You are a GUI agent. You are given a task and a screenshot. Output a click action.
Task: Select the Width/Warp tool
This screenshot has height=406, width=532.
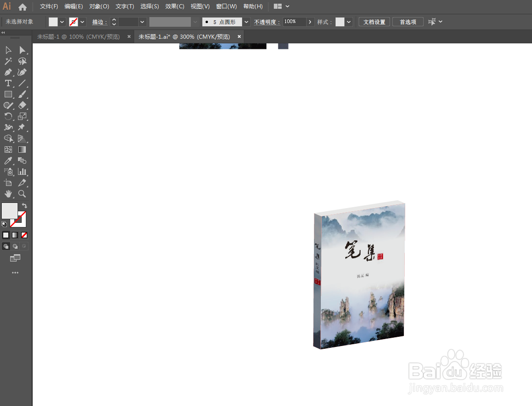(8, 127)
